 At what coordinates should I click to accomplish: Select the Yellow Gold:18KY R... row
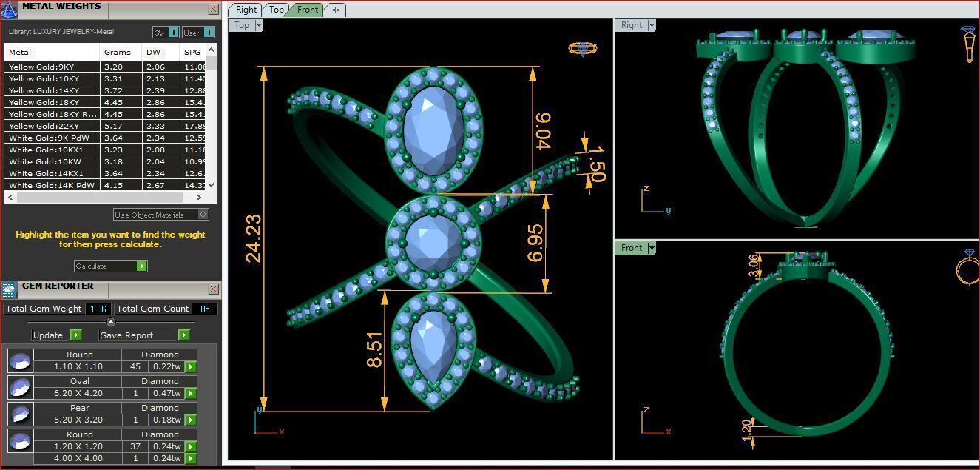pyautogui.click(x=106, y=114)
